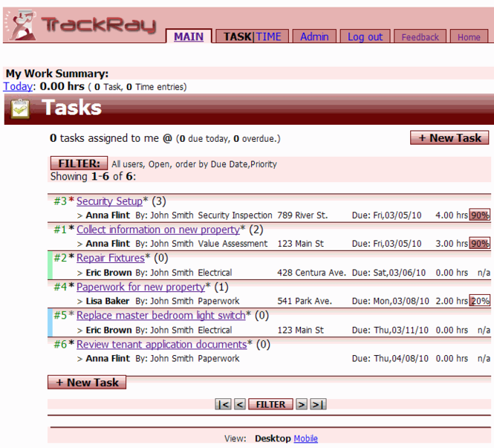494x448 pixels.
Task: Open Repair Fixtures task link
Action: tap(110, 259)
